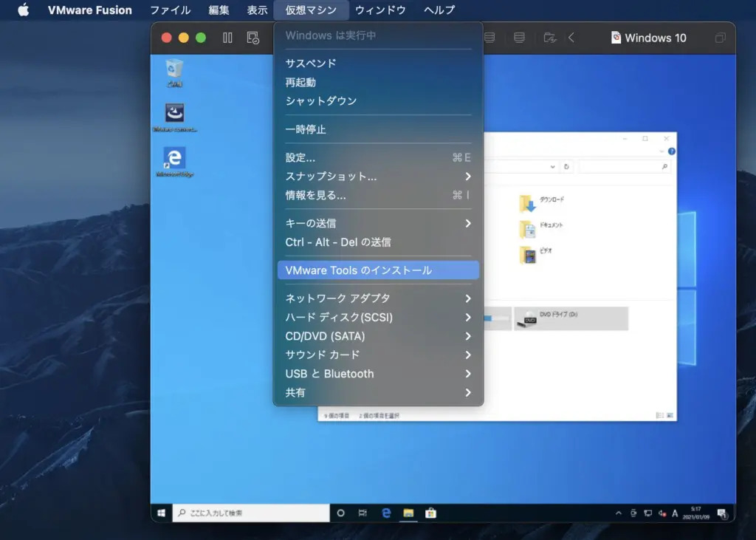The height and width of the screenshot is (540, 756).
Task: Select the ダウンロード folder in Explorer
Action: point(541,204)
